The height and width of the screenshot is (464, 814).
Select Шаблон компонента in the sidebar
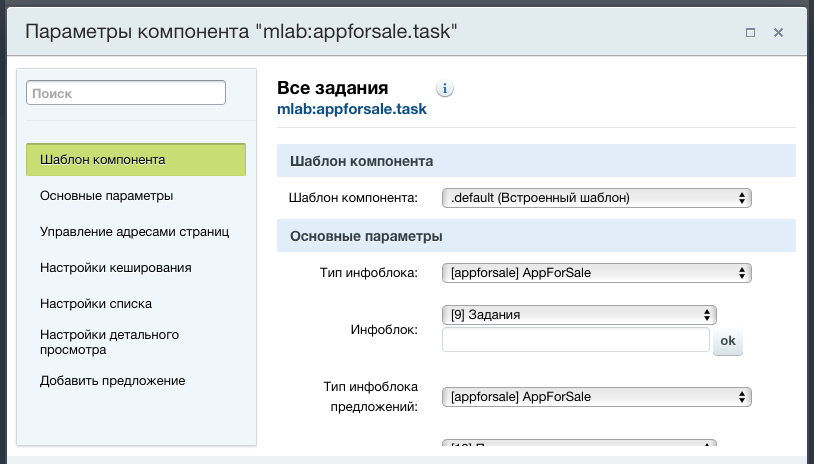pyautogui.click(x=136, y=159)
